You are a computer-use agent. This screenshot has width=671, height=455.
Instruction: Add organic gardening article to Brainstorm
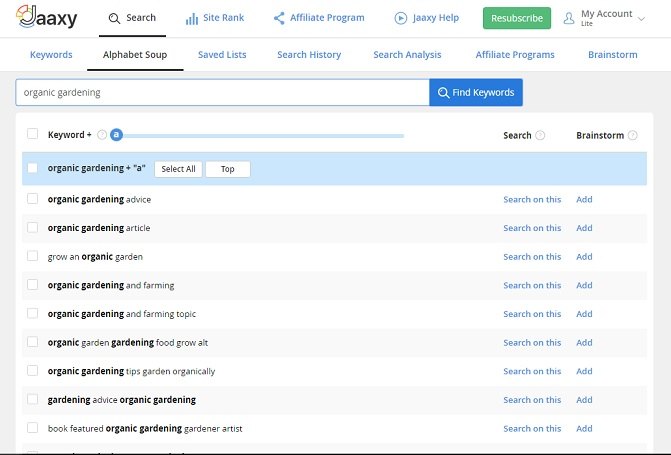point(584,228)
